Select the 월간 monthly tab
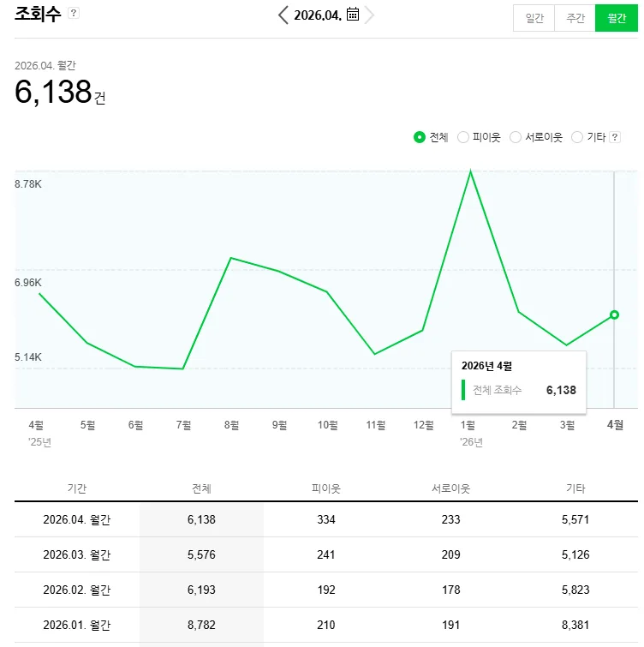The height and width of the screenshot is (647, 644). point(617,18)
